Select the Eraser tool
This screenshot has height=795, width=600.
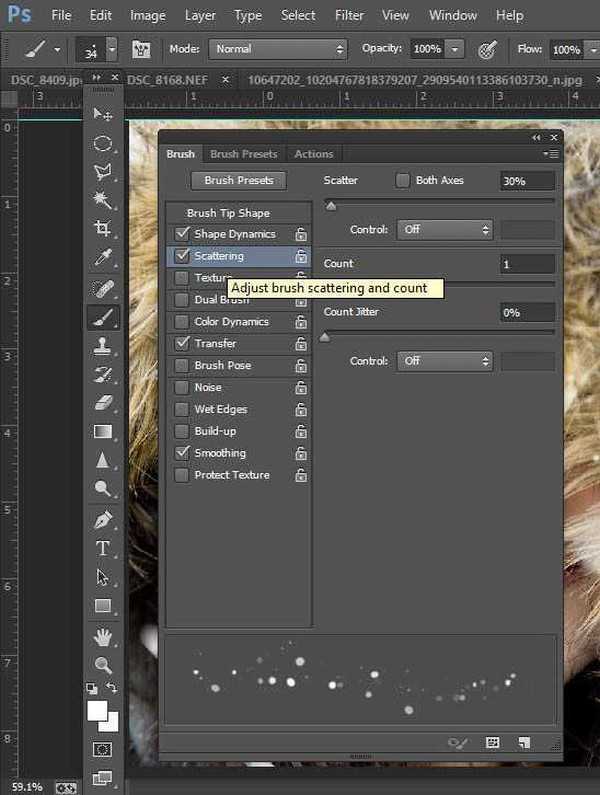point(103,403)
